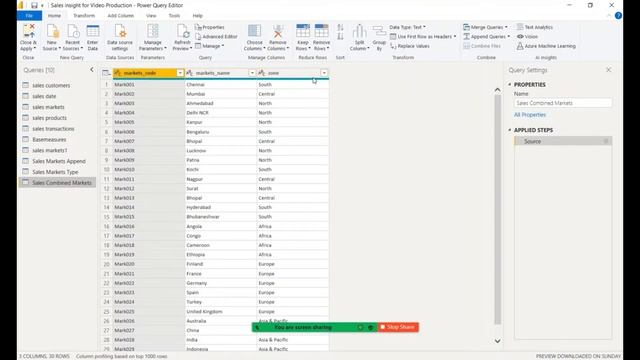
Task: Open the Manage query dropdown
Action: 209,46
